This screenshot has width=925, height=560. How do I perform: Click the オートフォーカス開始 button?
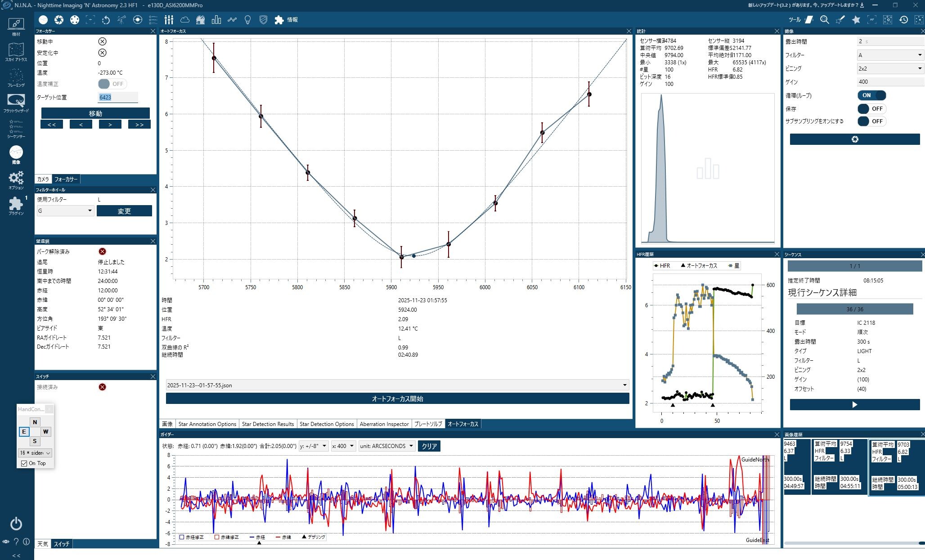click(397, 399)
